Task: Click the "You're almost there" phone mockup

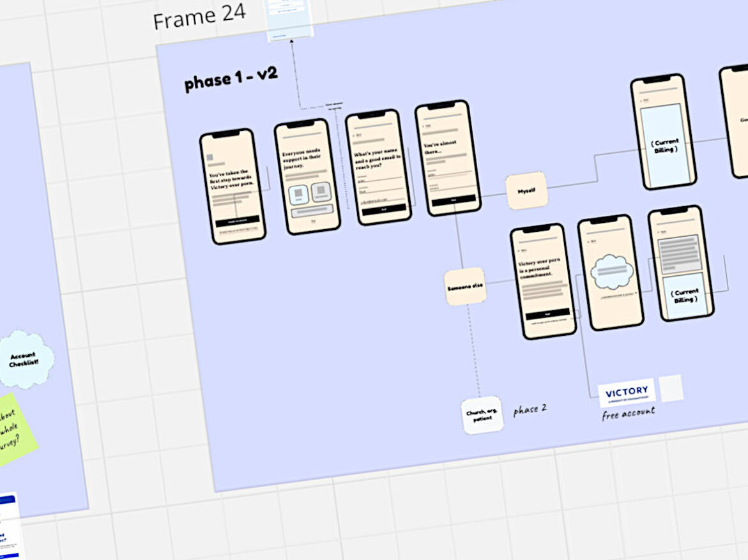Action: pyautogui.click(x=447, y=158)
